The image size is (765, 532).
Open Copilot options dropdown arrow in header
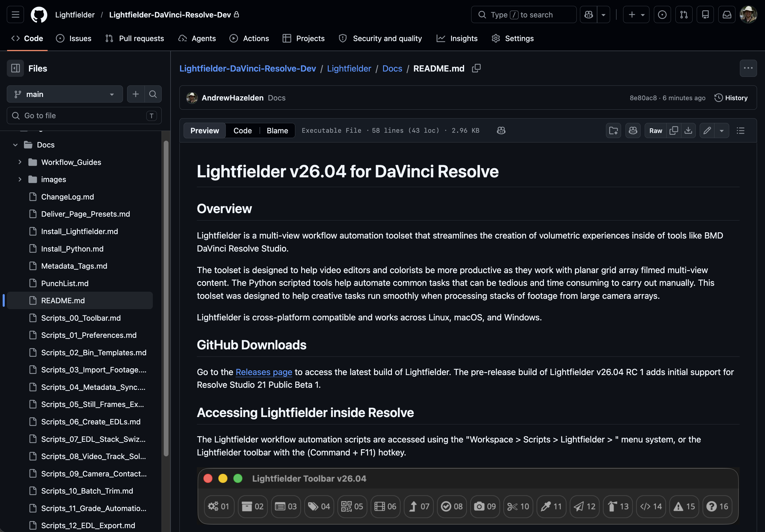coord(603,15)
